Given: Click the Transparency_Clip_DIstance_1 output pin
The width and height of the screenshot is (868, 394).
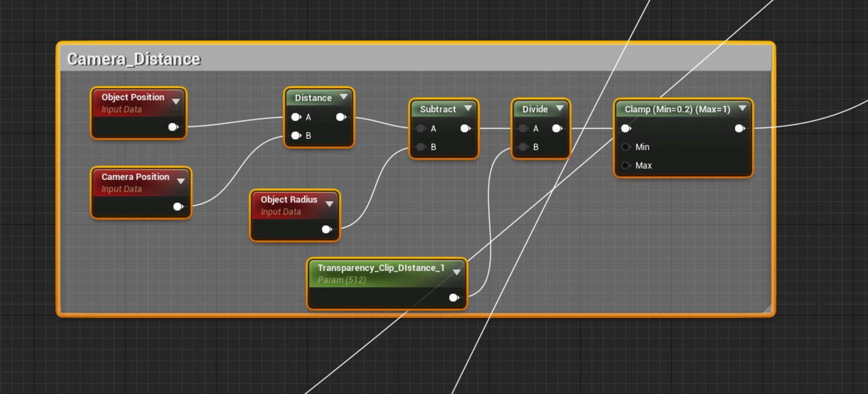Looking at the screenshot, I should [454, 298].
